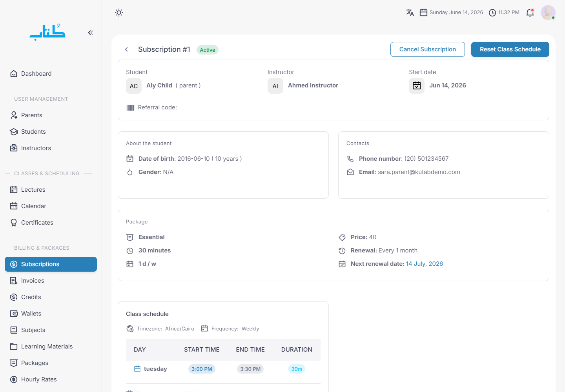The height and width of the screenshot is (392, 565).
Task: Click the AC student avatar
Action: (134, 86)
